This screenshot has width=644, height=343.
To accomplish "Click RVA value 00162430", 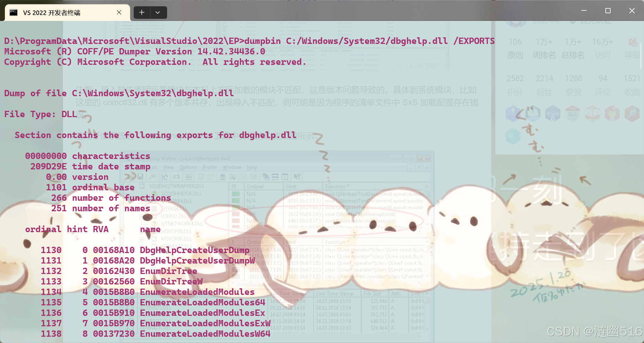I will point(114,271).
